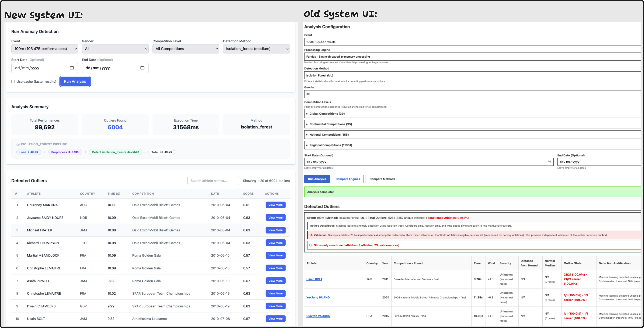Click the Compare Methods button
The width and height of the screenshot is (644, 328).
pos(382,179)
